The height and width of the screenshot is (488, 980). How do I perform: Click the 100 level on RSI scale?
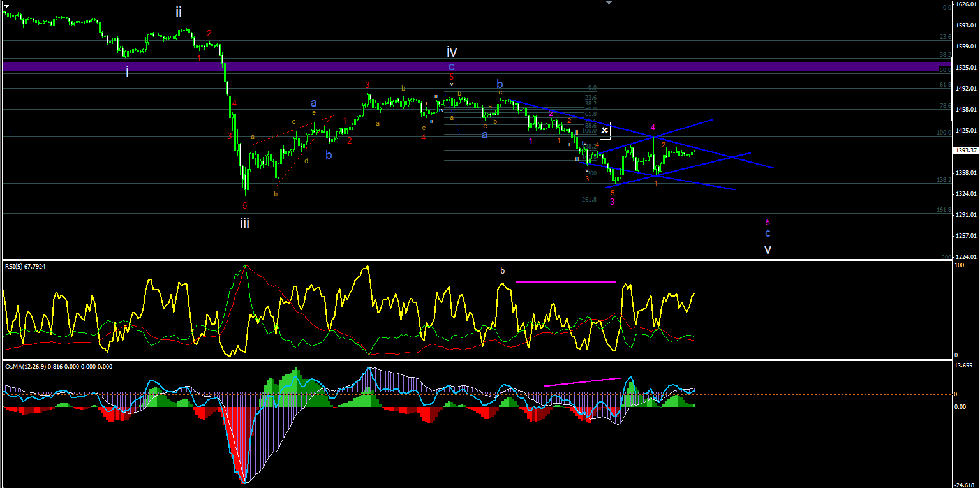pyautogui.click(x=959, y=264)
